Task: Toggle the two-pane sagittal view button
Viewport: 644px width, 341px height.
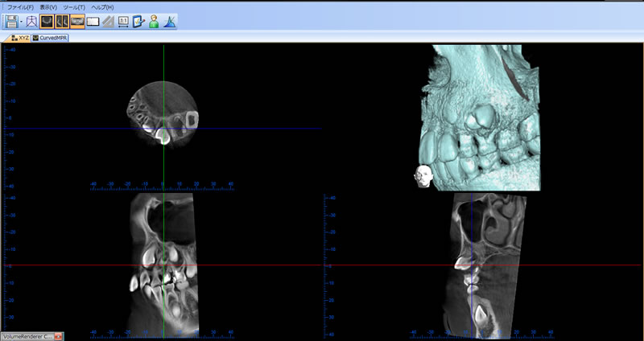Action: point(61,22)
